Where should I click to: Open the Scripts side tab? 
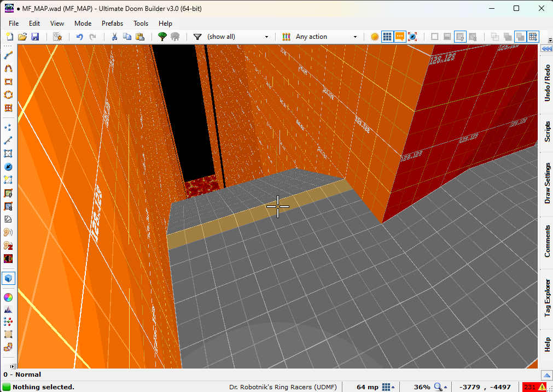click(547, 132)
